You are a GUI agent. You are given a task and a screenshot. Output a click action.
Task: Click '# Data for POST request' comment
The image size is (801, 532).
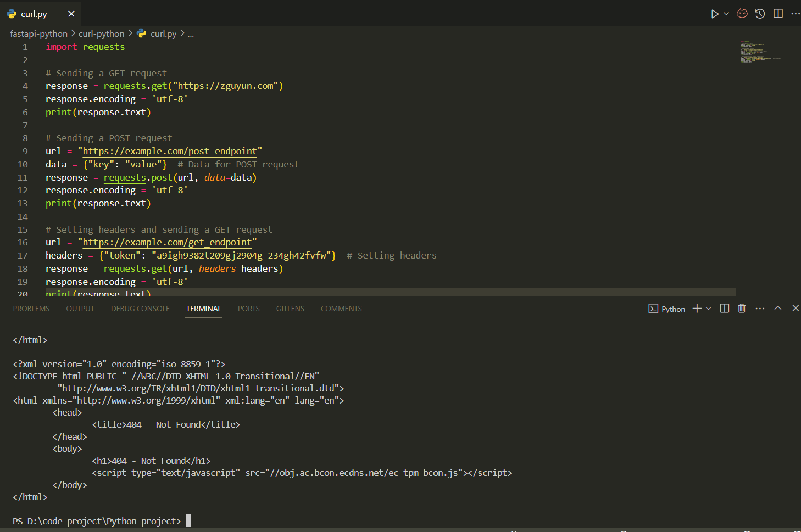tap(238, 164)
